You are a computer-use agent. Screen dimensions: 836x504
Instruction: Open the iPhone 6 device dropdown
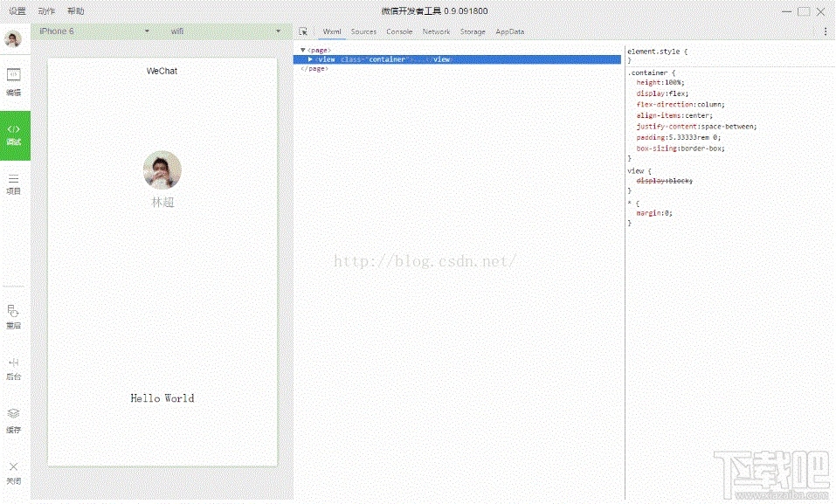(x=95, y=31)
